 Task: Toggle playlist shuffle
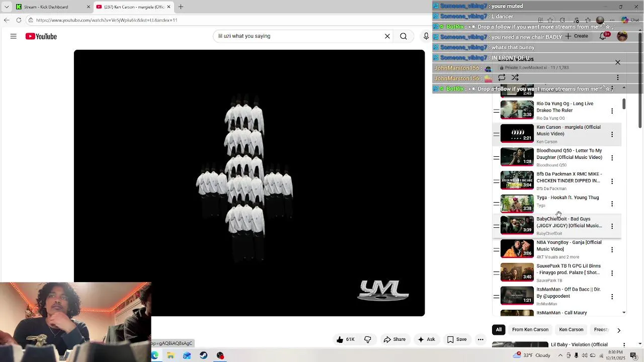click(x=515, y=78)
